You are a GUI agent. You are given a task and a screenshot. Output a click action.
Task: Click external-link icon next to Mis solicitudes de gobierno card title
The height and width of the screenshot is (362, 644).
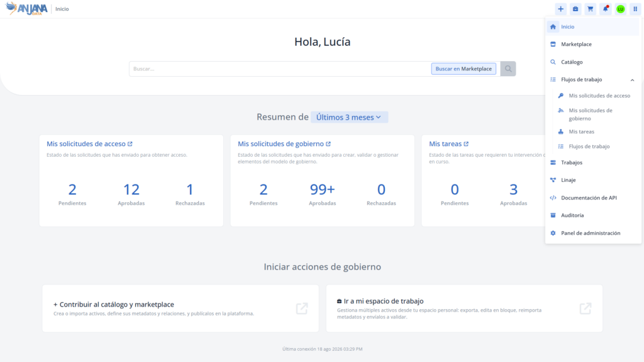[x=328, y=144]
